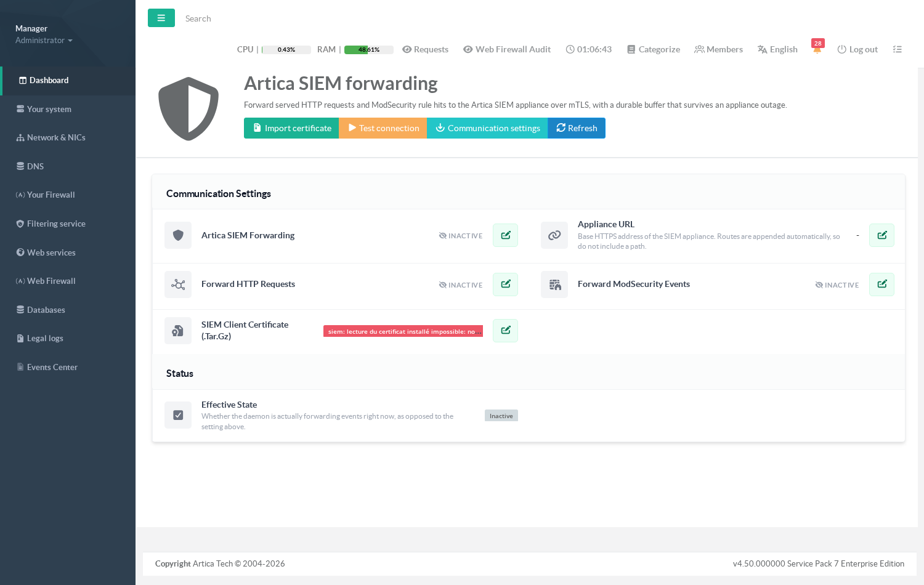This screenshot has width=924, height=585.
Task: Click INACTIVE status of Artica SIEM Forwarding
Action: point(461,236)
